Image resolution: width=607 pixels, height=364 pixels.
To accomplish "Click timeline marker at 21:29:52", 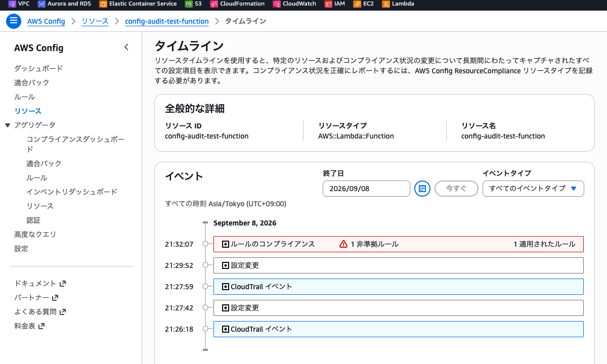I will 205,265.
